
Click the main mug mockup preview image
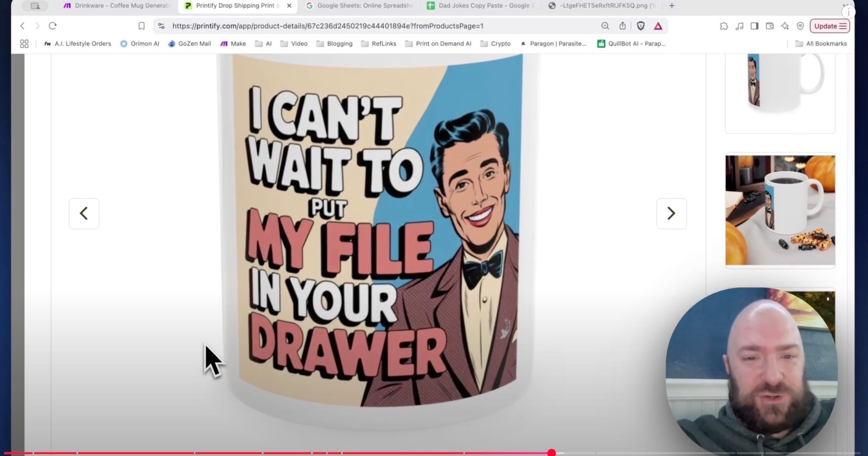tap(378, 243)
